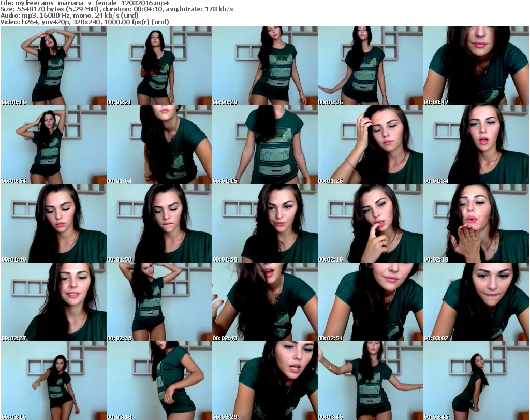Select the thumbnail stamped 00:00:10

point(54,66)
